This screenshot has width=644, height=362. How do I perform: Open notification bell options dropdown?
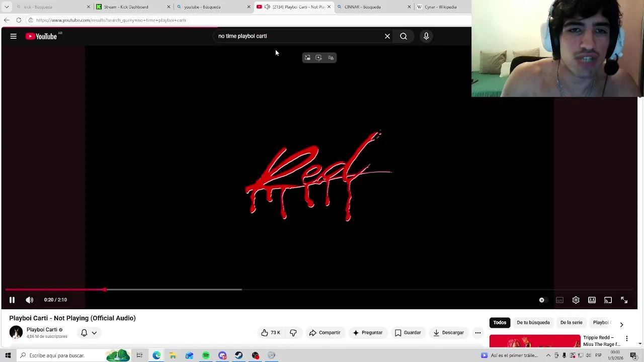[89, 333]
